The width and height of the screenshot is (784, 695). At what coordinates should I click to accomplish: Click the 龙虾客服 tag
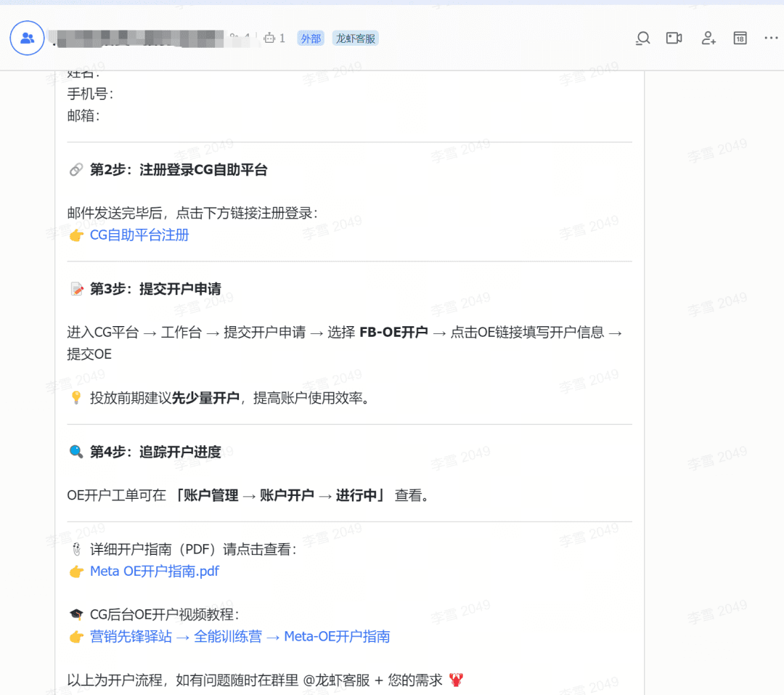point(356,38)
